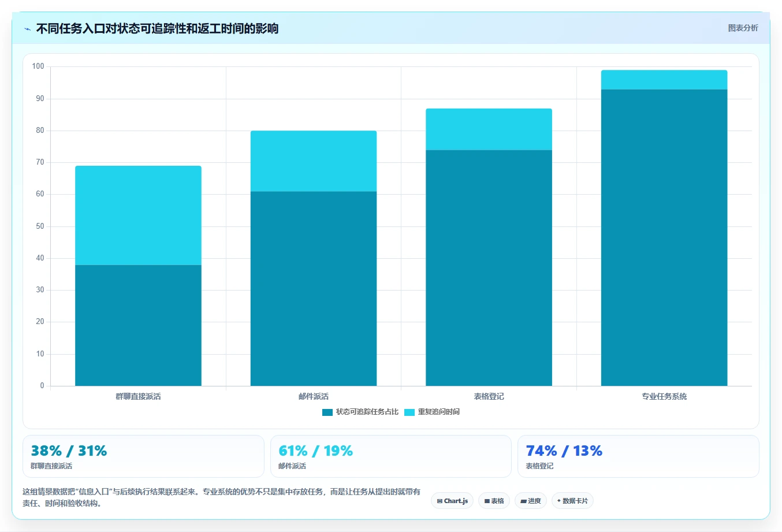The image size is (782, 532).
Task: Select the Chart.js tag chip
Action: (452, 501)
